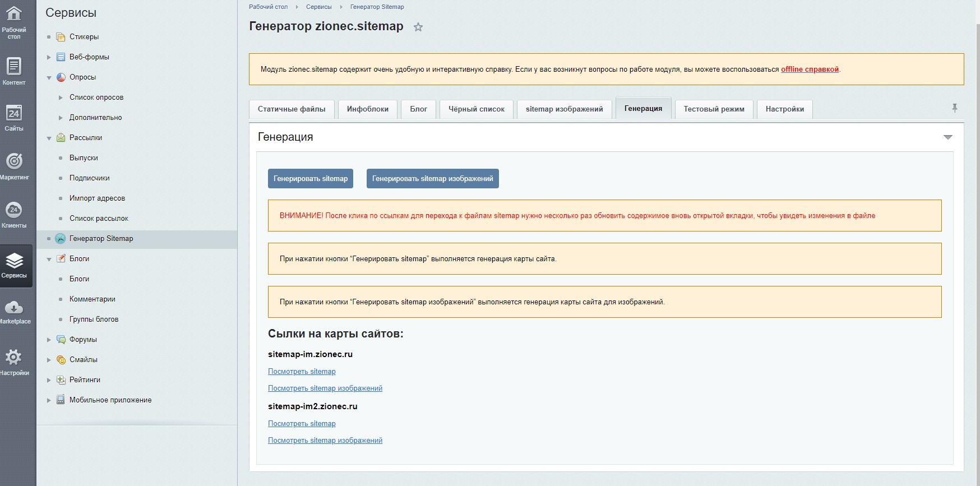Screen dimensions: 980x486
Task: Switch to the Инфоблоки tab
Action: click(367, 109)
